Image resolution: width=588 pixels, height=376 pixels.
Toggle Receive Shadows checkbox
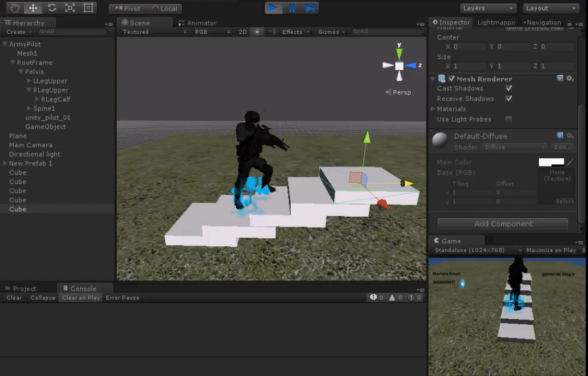pyautogui.click(x=508, y=99)
